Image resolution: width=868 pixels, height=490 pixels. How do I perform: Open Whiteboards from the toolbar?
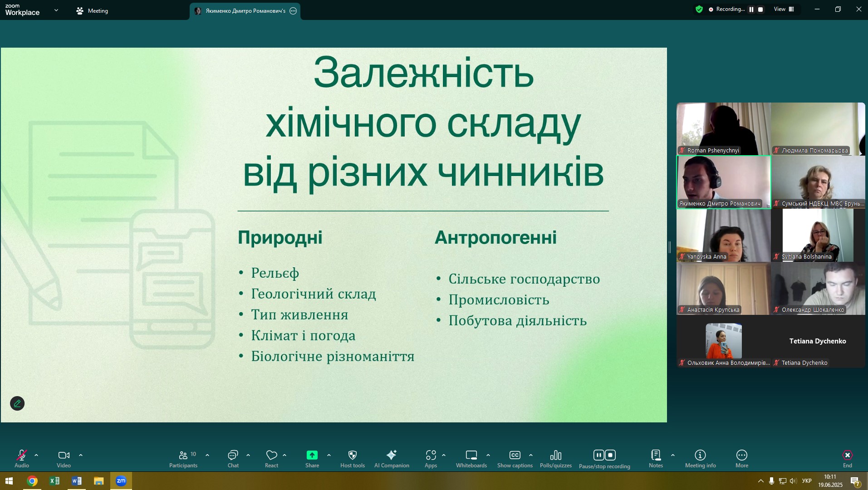point(471,458)
